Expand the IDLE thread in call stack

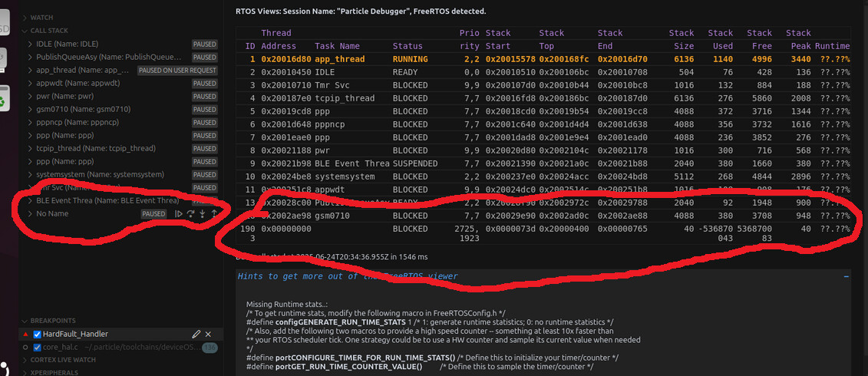pyautogui.click(x=31, y=44)
